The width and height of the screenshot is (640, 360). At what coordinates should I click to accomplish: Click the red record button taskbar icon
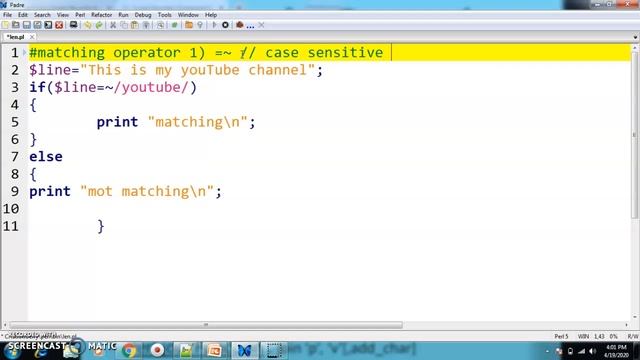pyautogui.click(x=157, y=350)
